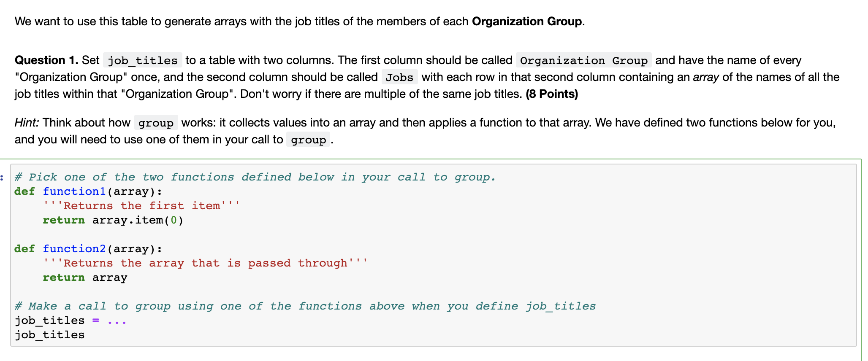Click the italic 'Hint:' label

27,123
